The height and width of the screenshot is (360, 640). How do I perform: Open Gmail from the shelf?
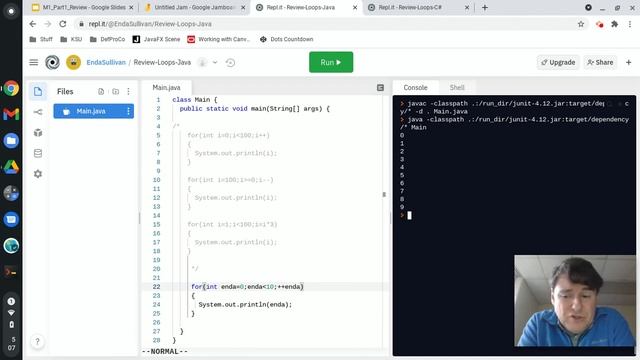click(x=11, y=114)
